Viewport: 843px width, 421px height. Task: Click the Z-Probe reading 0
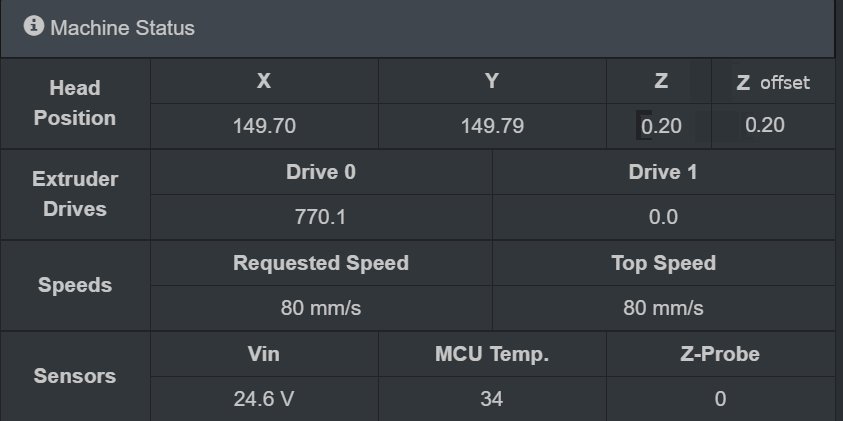(x=720, y=399)
